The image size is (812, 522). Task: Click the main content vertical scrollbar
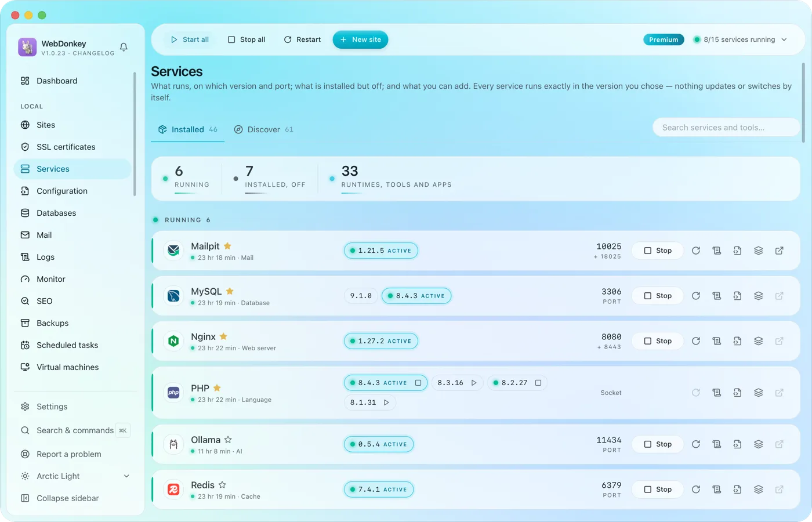coord(803,103)
